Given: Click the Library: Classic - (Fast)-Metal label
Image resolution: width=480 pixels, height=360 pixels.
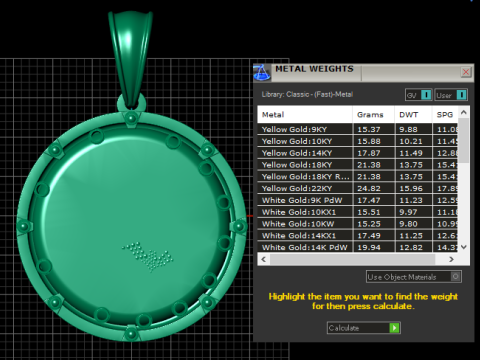Looking at the screenshot, I should [x=307, y=94].
